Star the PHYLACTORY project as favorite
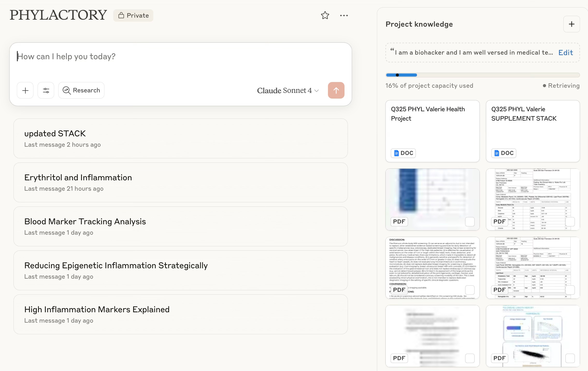 click(325, 16)
